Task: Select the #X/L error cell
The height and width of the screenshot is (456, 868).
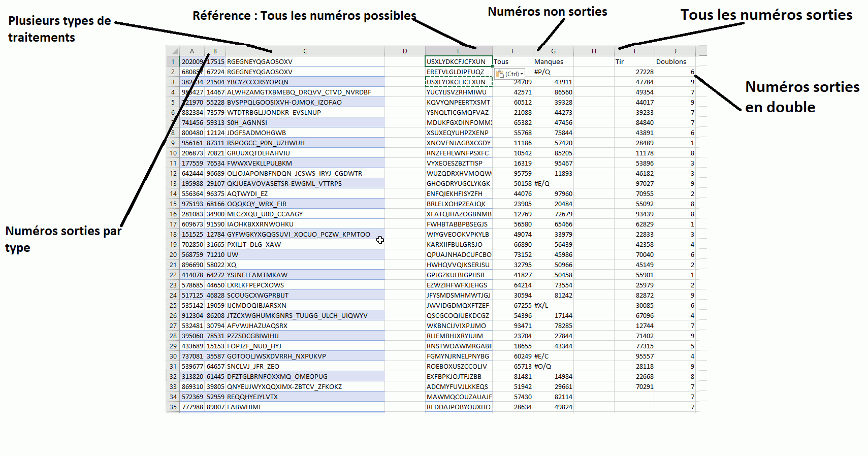Action: (554, 305)
